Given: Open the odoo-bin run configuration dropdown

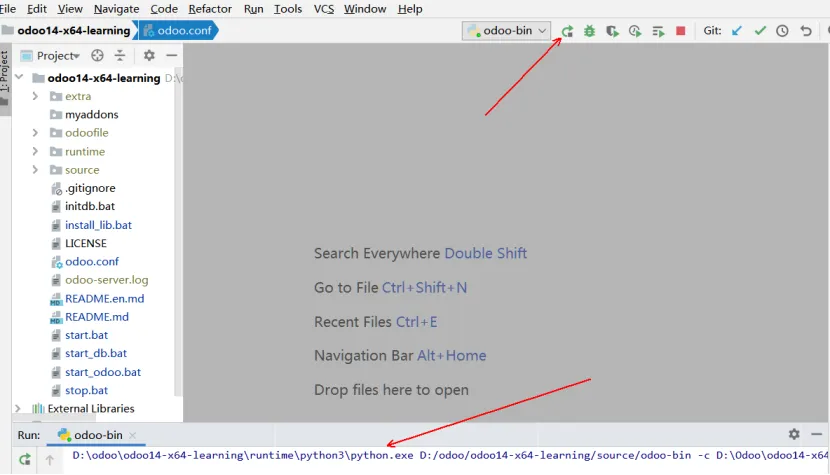Looking at the screenshot, I should (x=506, y=31).
